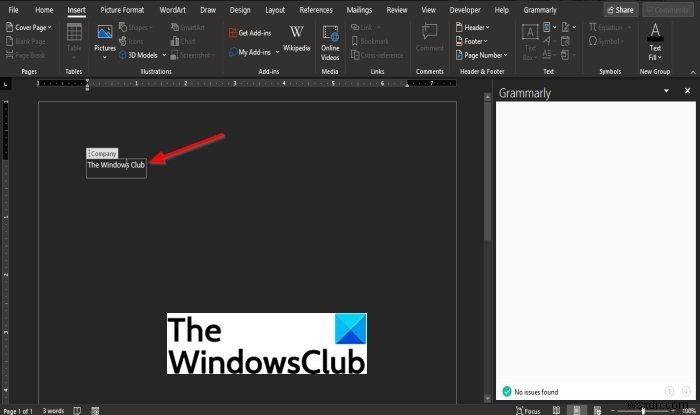Go to next Grammarly issue

tap(686, 391)
